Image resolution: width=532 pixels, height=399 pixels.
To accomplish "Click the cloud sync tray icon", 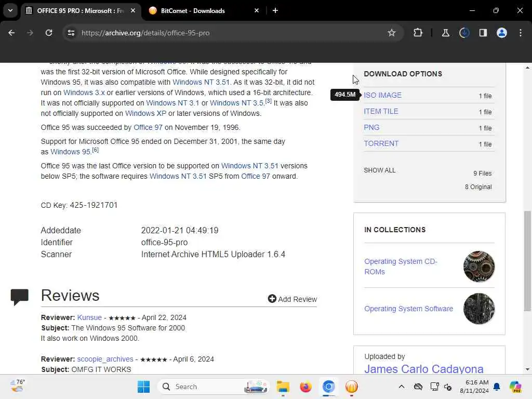I will (x=418, y=387).
